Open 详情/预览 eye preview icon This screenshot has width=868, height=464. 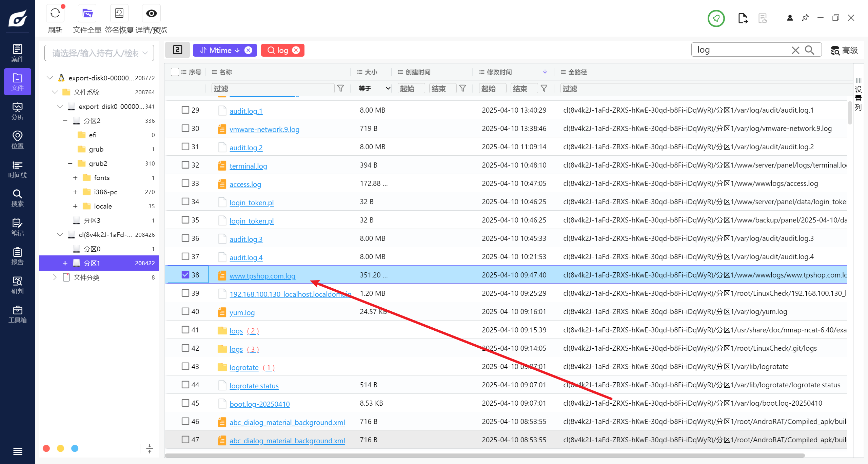151,14
